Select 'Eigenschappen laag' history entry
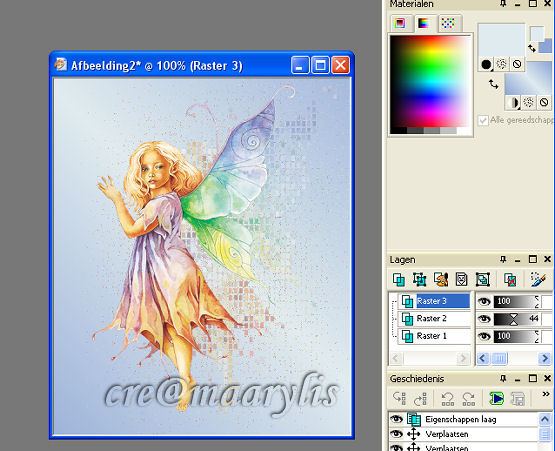The image size is (555, 451). tap(464, 419)
